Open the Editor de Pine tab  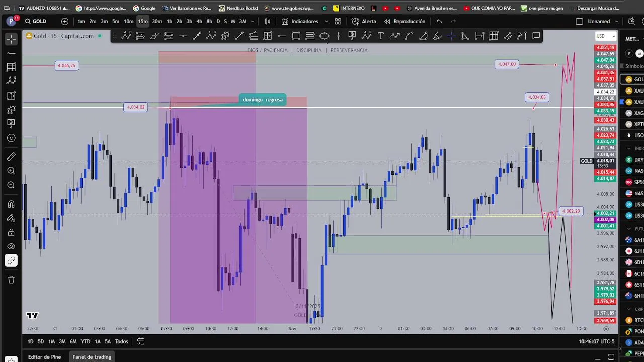coord(44,357)
